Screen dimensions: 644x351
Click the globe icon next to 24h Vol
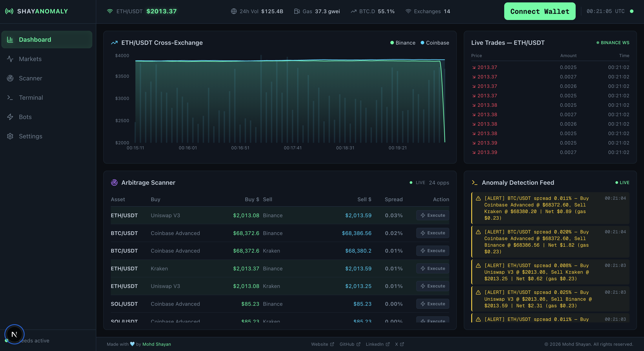[233, 11]
